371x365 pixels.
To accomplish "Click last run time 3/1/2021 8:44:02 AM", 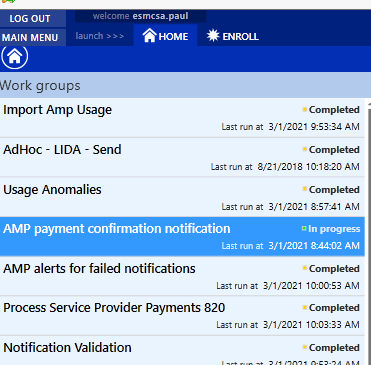I will click(314, 246).
